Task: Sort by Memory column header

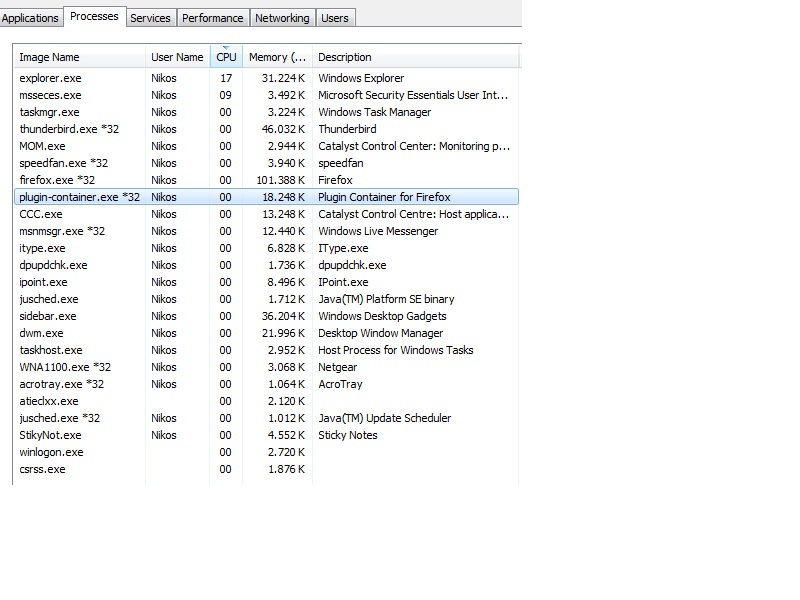Action: click(x=277, y=57)
